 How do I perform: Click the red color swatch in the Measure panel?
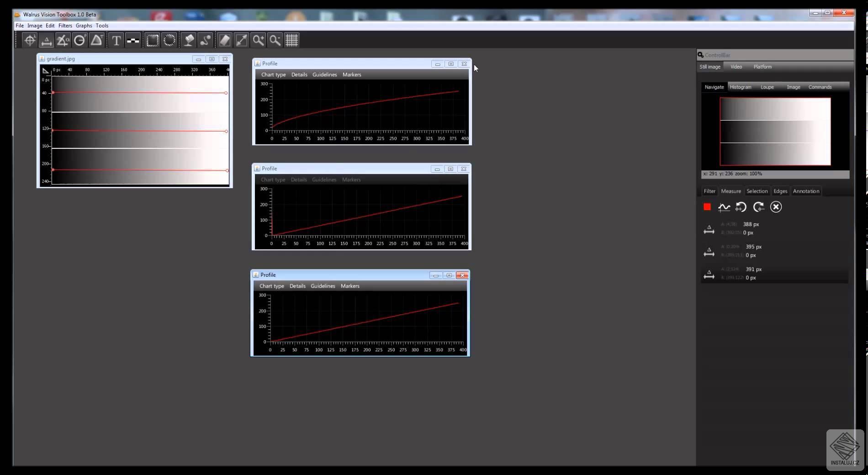point(707,207)
